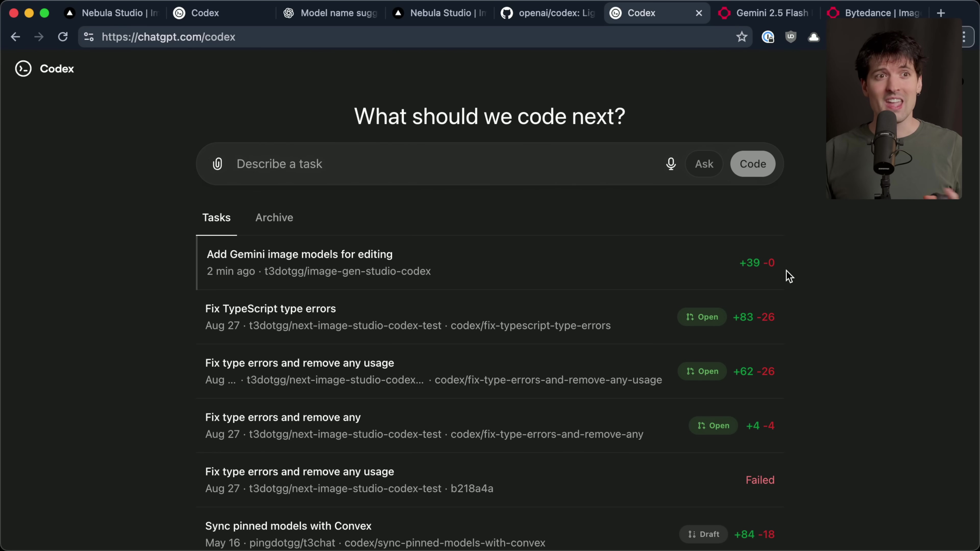Open the Failed Fix type errors task
The width and height of the screenshot is (980, 551).
(x=490, y=480)
